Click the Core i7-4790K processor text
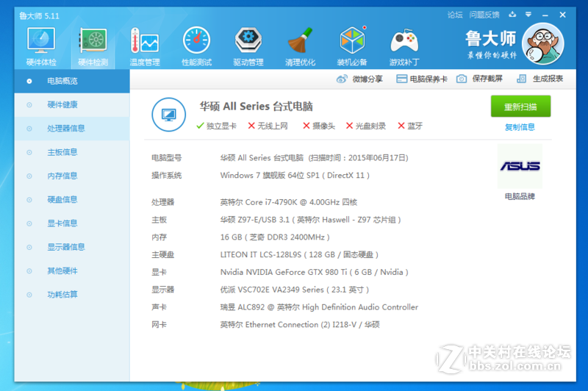Screen dimensions: 588x391 coord(289,202)
